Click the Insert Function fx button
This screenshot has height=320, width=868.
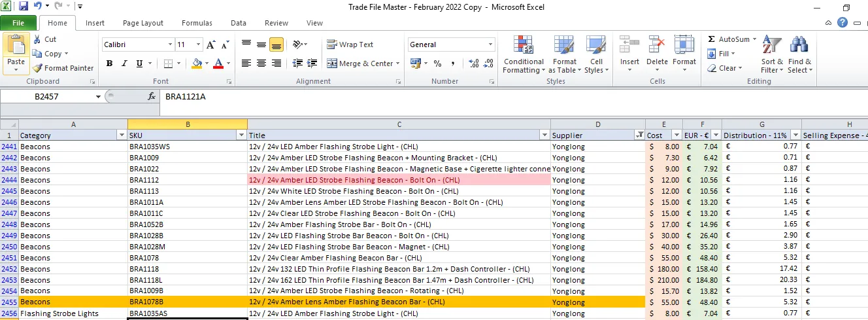(152, 96)
